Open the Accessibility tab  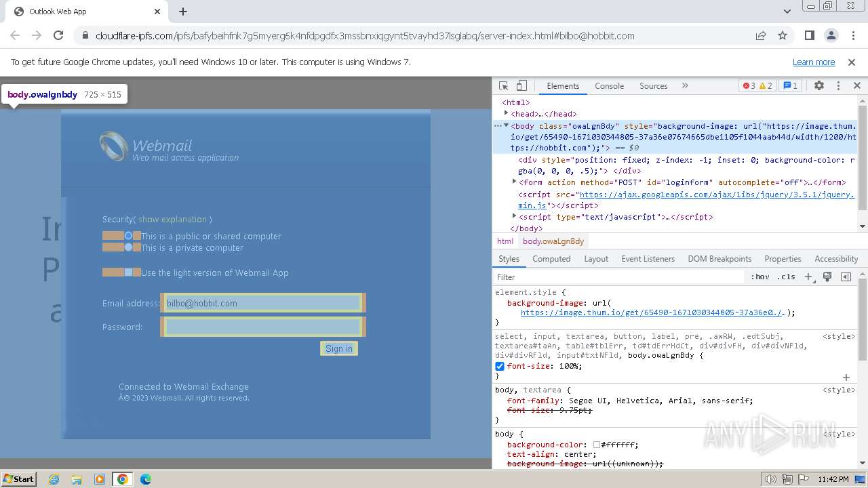836,259
